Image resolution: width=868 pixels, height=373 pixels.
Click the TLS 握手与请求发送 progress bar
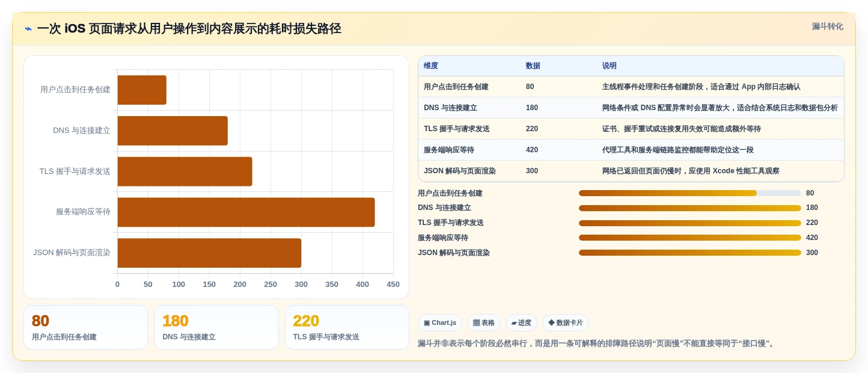tap(690, 223)
